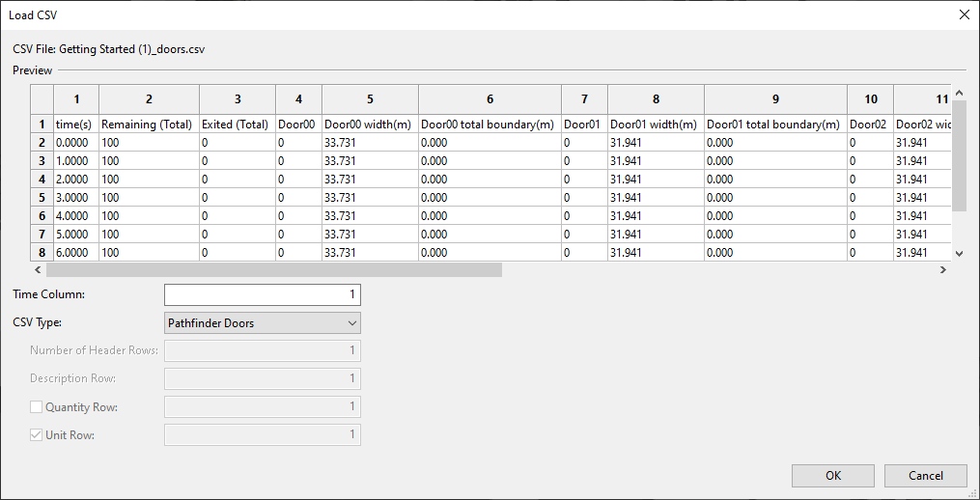Click the preview scroll down arrow
980x500 pixels.
point(960,253)
